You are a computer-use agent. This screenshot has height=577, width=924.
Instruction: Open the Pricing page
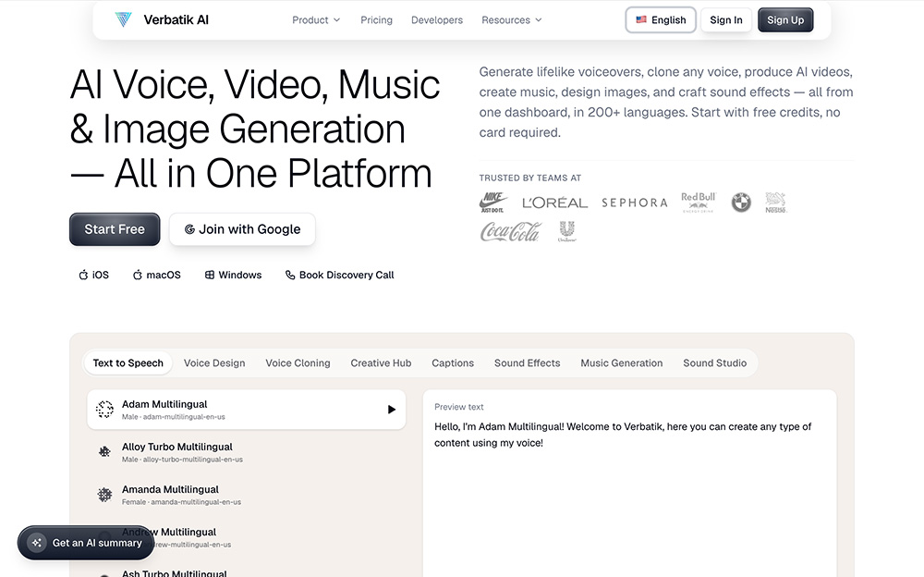[377, 20]
